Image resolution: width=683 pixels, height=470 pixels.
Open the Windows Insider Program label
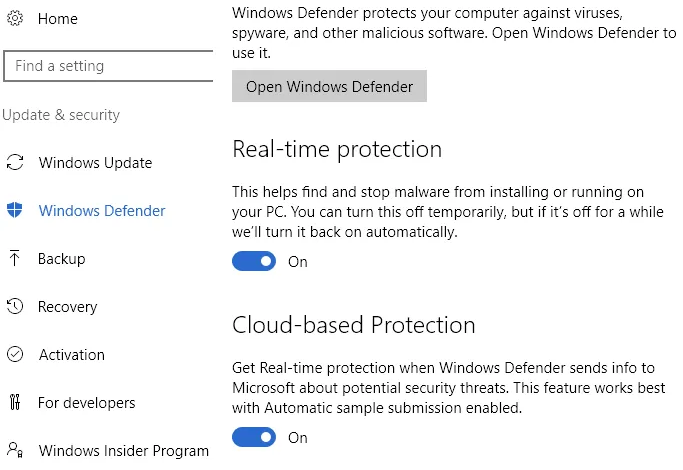coord(124,451)
